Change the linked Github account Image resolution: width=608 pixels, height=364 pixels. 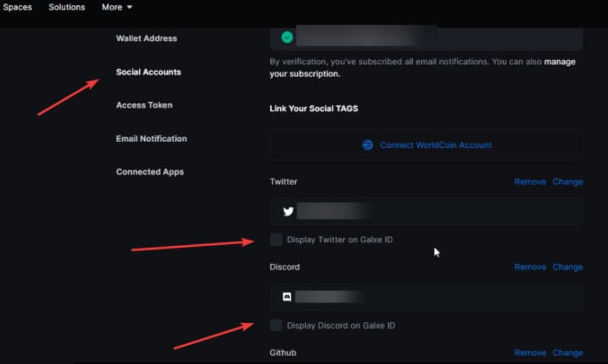(x=568, y=353)
